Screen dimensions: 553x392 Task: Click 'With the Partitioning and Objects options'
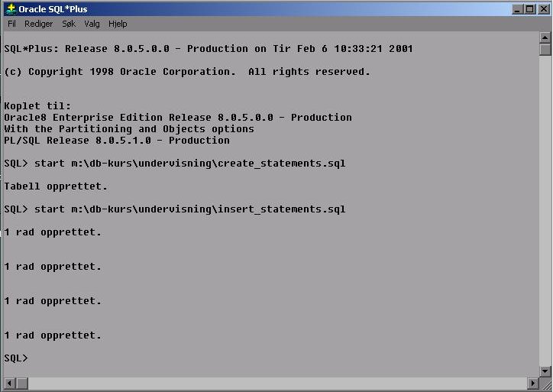pyautogui.click(x=129, y=129)
